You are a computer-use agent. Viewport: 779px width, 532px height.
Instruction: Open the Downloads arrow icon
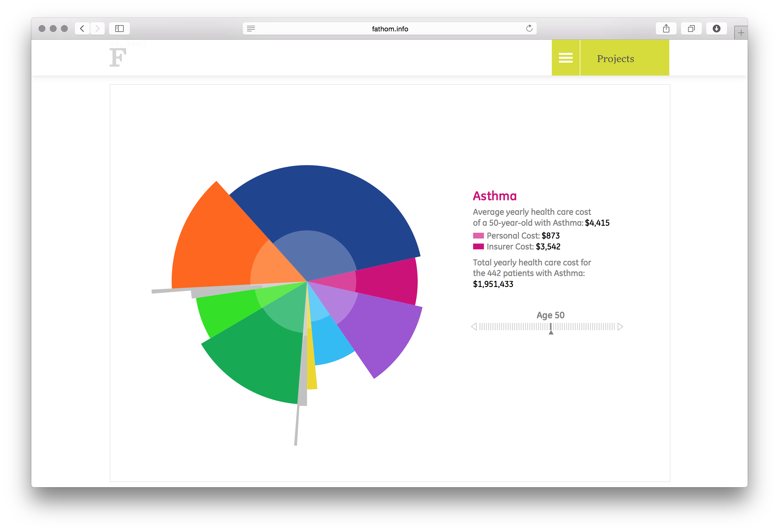tap(716, 29)
